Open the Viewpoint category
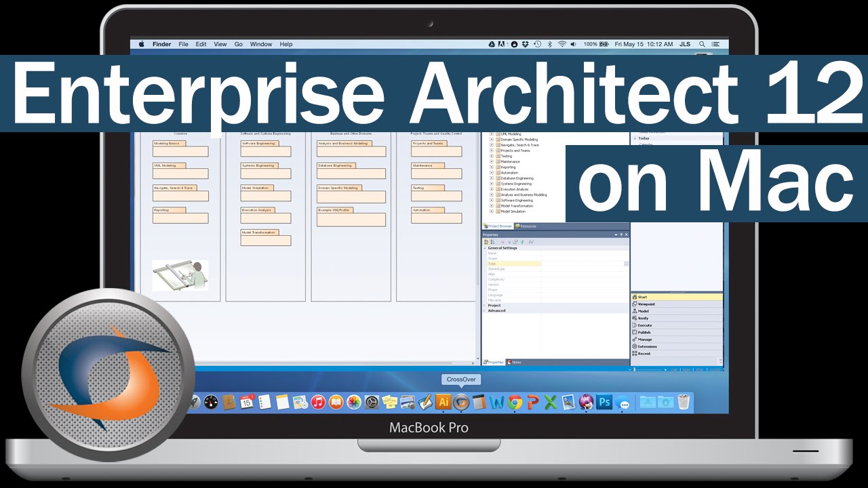 [x=677, y=304]
